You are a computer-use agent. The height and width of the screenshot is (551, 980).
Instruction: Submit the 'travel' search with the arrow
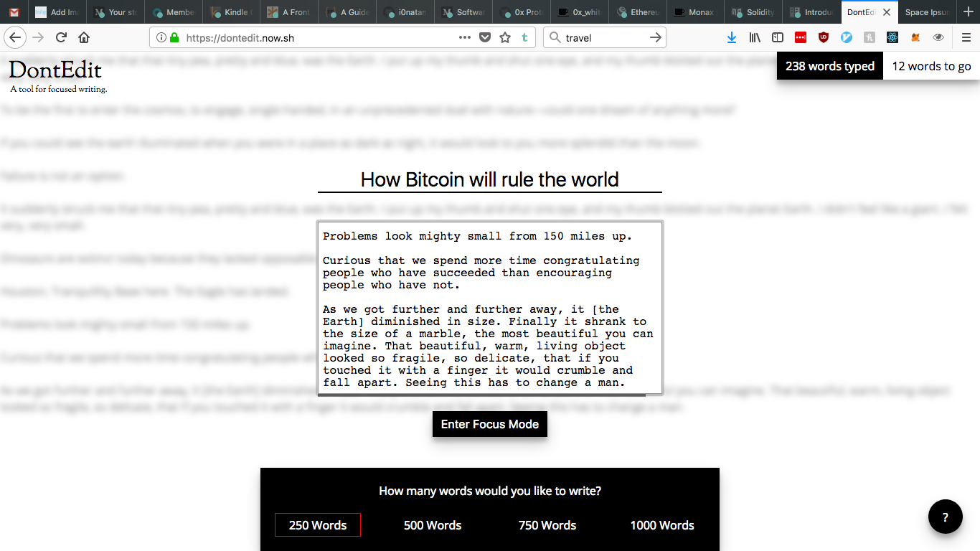coord(655,37)
